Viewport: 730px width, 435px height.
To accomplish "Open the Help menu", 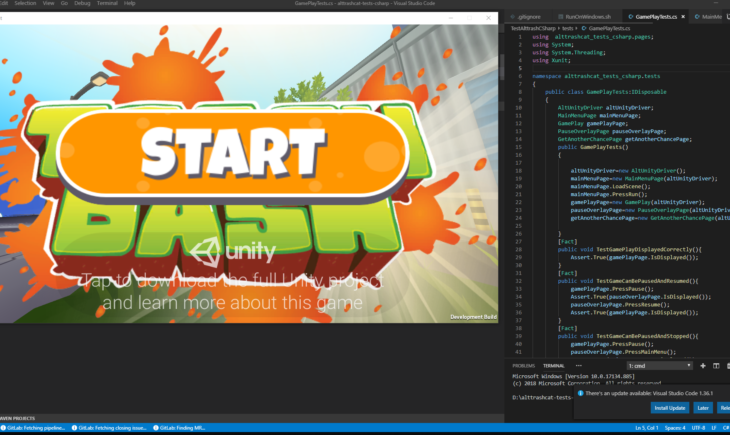I will point(129,3).
